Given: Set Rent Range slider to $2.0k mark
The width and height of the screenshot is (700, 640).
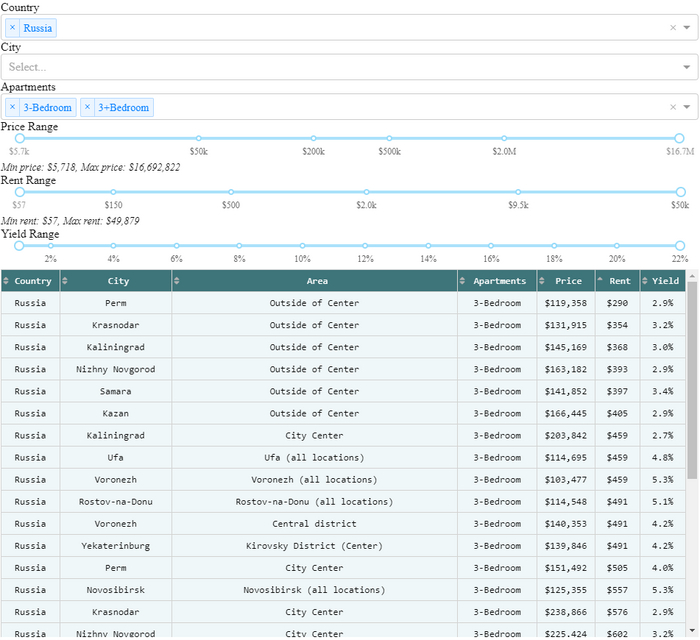Looking at the screenshot, I should [366, 192].
